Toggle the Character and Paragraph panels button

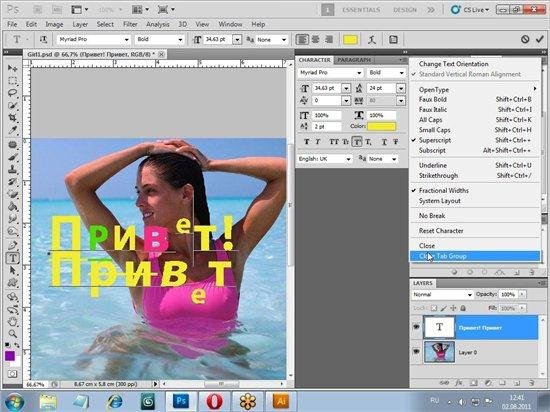[x=393, y=40]
